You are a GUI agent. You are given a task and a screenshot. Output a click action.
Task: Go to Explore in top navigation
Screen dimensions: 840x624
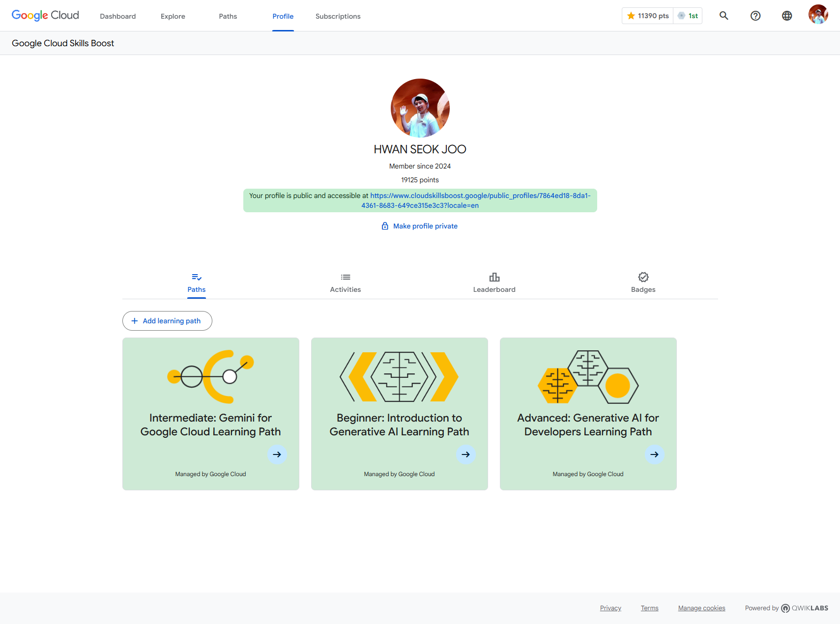click(x=173, y=16)
